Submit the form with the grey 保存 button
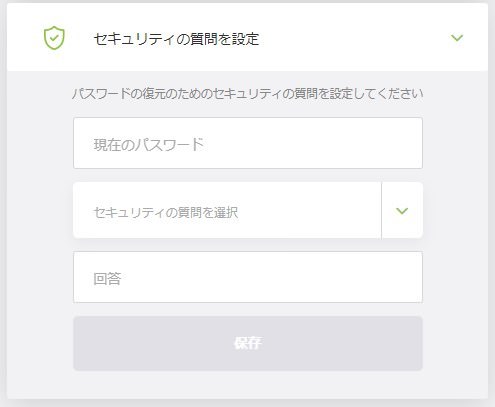Image resolution: width=495 pixels, height=407 pixels. pyautogui.click(x=248, y=343)
